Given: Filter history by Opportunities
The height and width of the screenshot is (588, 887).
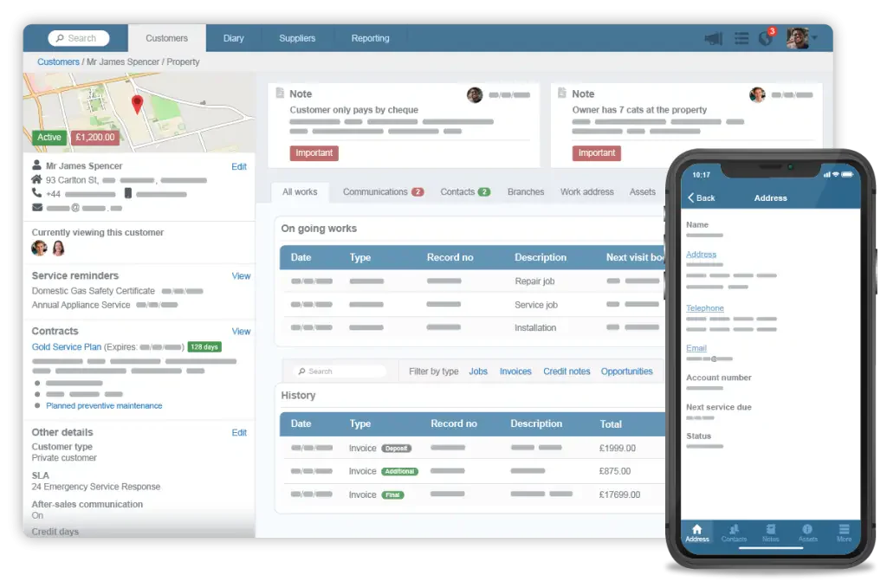Looking at the screenshot, I should coord(627,372).
